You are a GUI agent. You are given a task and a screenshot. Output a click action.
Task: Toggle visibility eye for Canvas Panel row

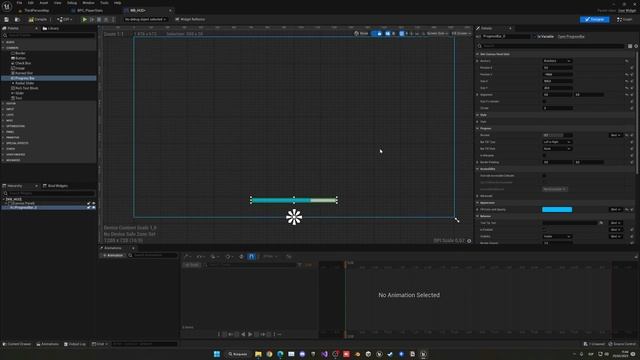[93, 203]
